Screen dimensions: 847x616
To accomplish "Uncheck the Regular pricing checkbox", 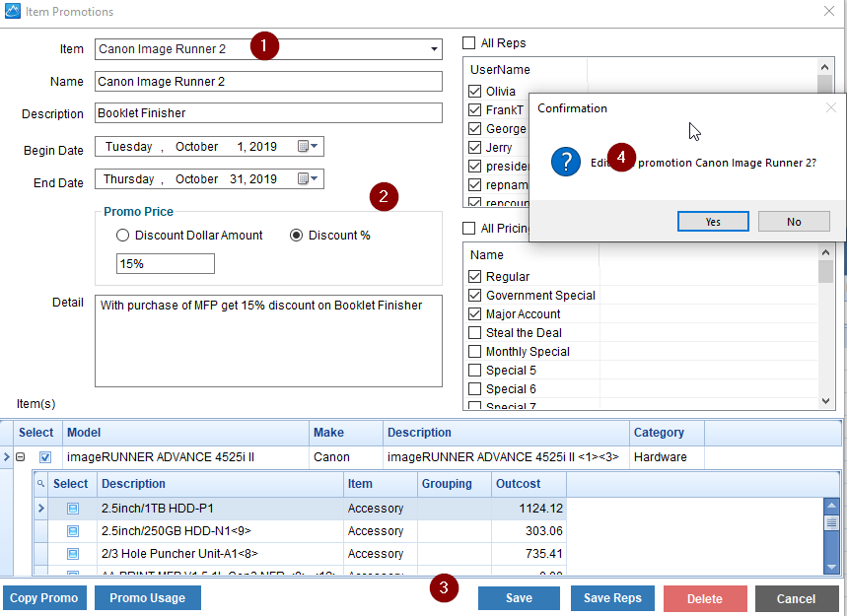I will (x=475, y=276).
